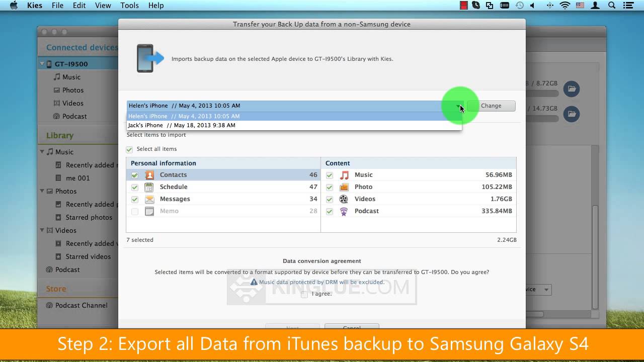Select me 001 playlist in sidebar
This screenshot has width=644, height=362.
coord(77,178)
